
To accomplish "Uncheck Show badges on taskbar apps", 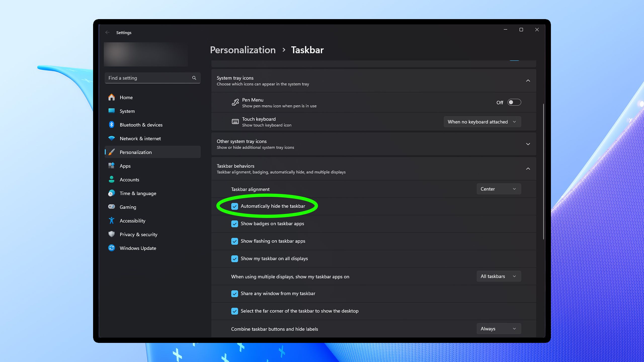I will pos(234,224).
